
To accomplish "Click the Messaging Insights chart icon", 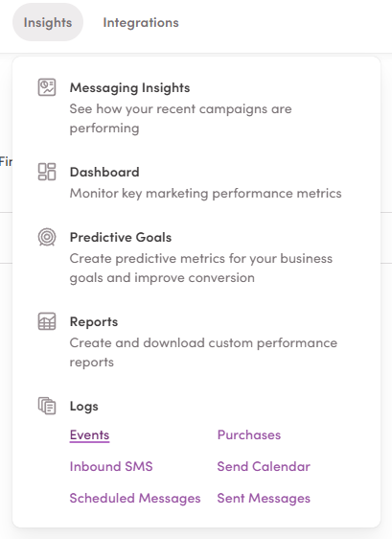I will [47, 87].
